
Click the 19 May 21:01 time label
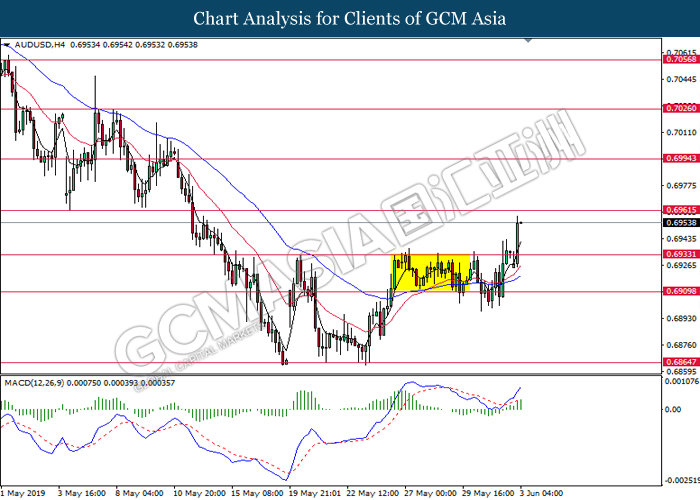click(x=315, y=493)
